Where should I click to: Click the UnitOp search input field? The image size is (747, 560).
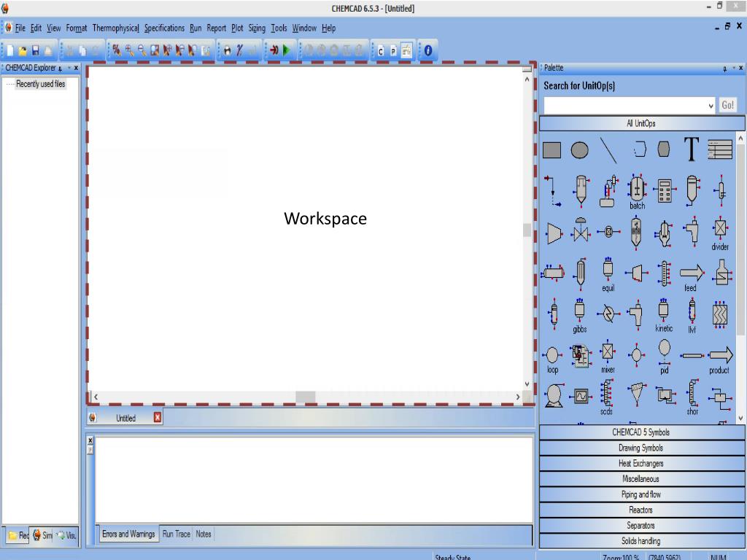625,106
